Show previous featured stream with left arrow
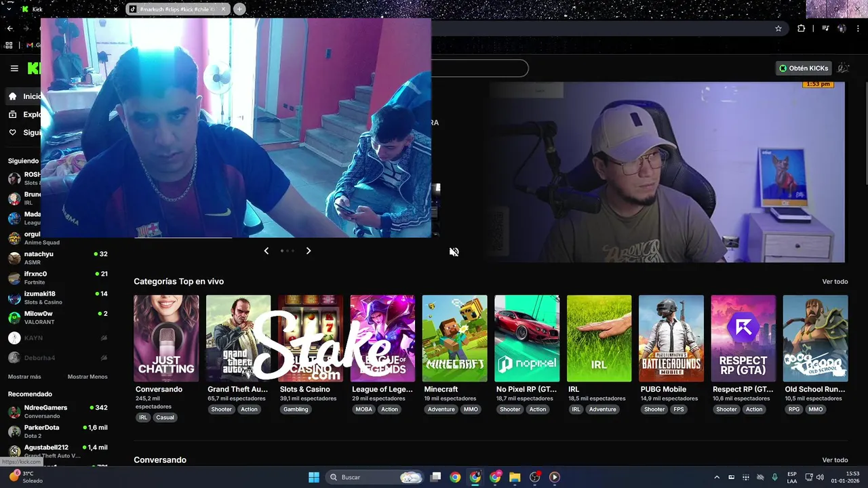 point(266,251)
